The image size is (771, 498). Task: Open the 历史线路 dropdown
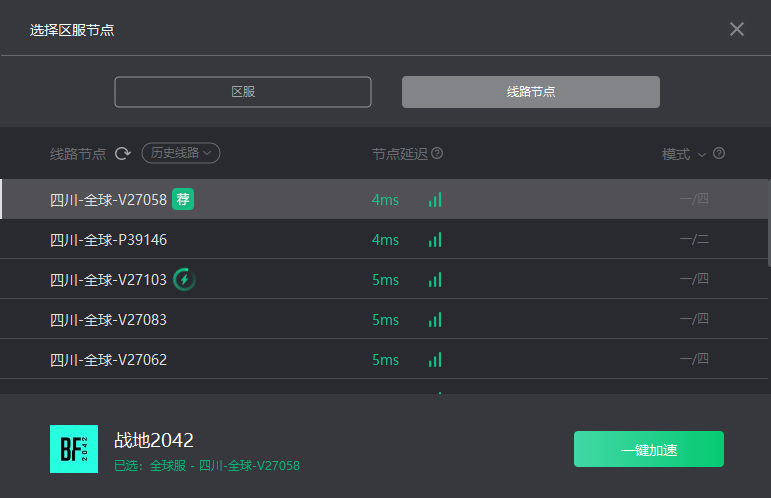coord(181,153)
